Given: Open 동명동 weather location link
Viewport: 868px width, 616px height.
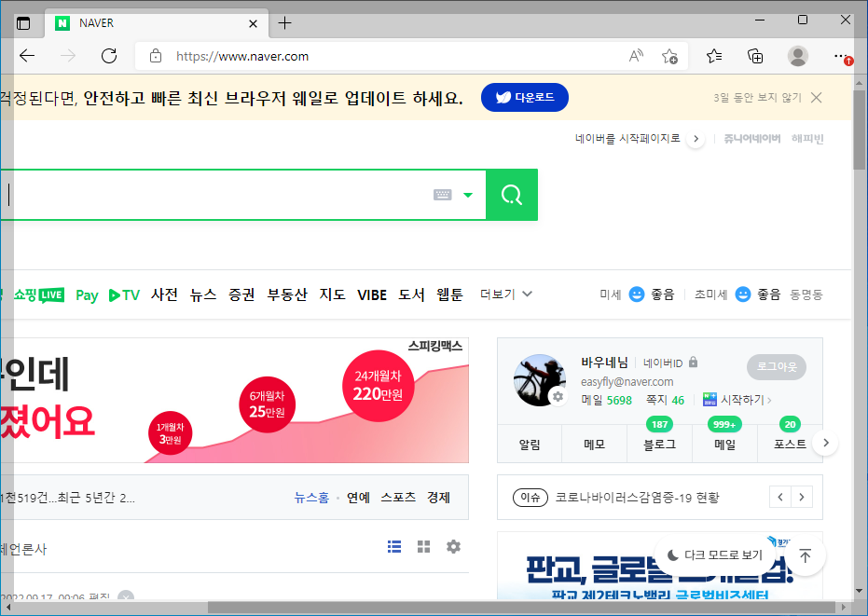Looking at the screenshot, I should [x=806, y=294].
